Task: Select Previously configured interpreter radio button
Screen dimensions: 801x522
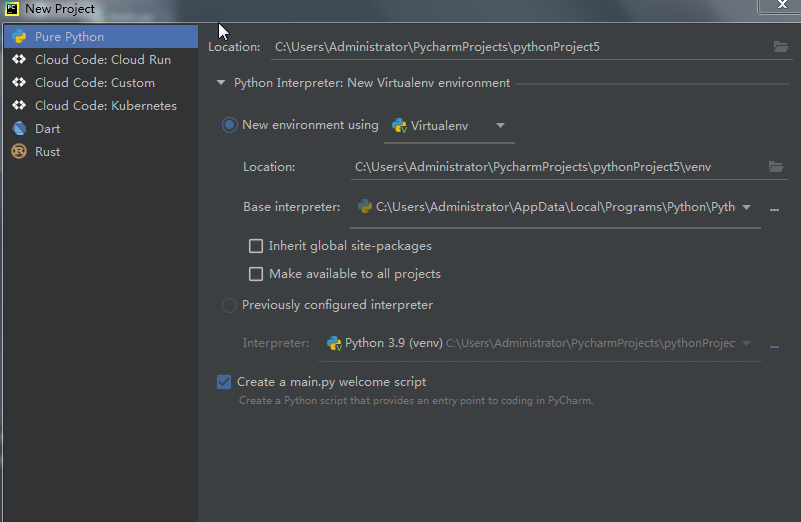Action: [x=229, y=305]
